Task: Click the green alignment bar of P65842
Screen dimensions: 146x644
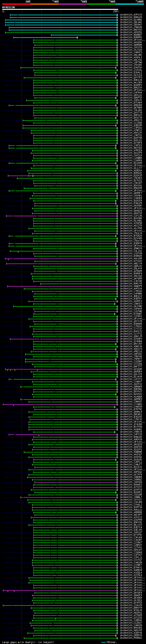Action: [x=71, y=638]
